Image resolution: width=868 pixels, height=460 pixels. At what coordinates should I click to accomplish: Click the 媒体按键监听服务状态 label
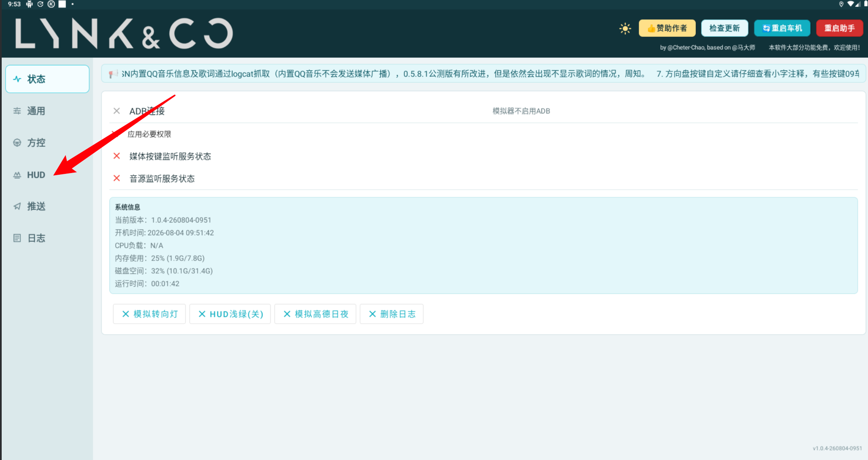[x=170, y=156]
